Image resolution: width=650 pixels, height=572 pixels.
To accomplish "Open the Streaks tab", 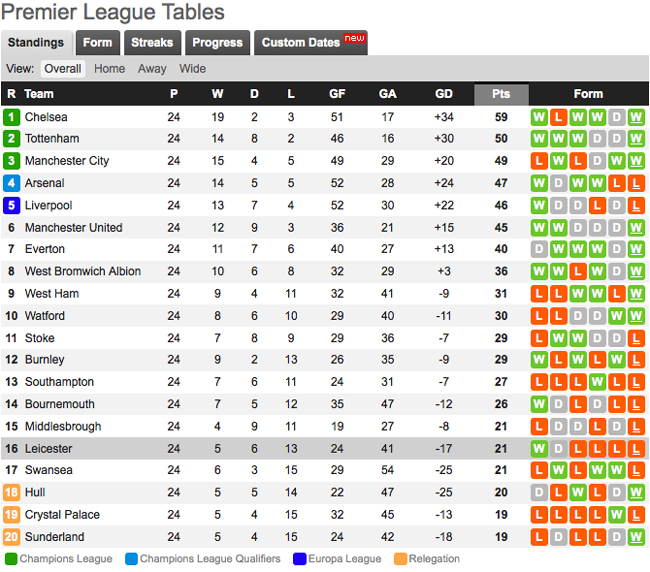I will (x=152, y=43).
